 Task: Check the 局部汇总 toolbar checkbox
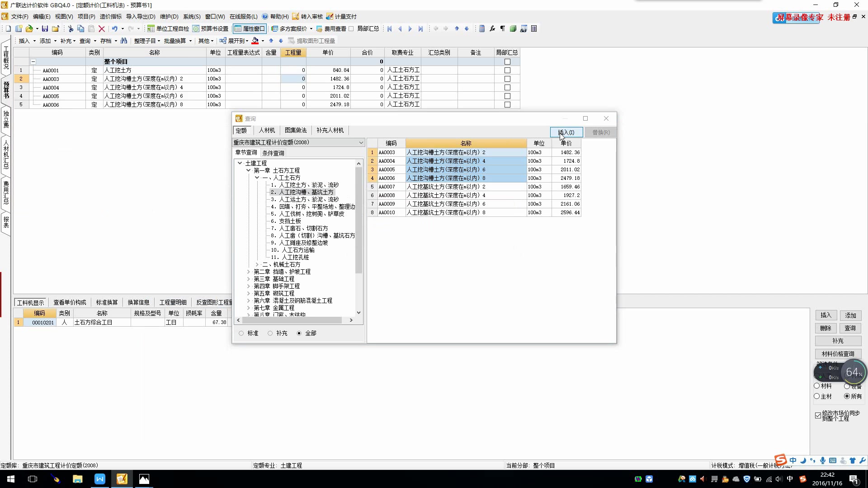tap(351, 28)
